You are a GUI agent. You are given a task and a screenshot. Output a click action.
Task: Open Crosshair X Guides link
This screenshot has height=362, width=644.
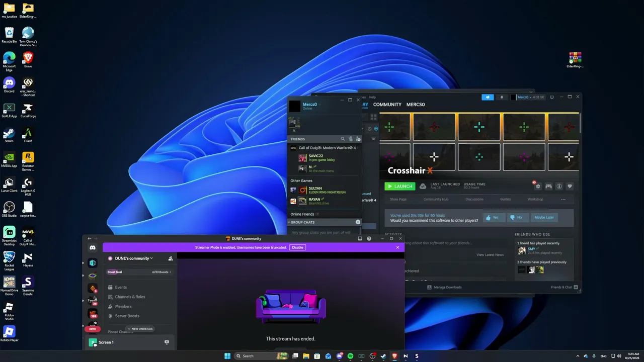[505, 199]
